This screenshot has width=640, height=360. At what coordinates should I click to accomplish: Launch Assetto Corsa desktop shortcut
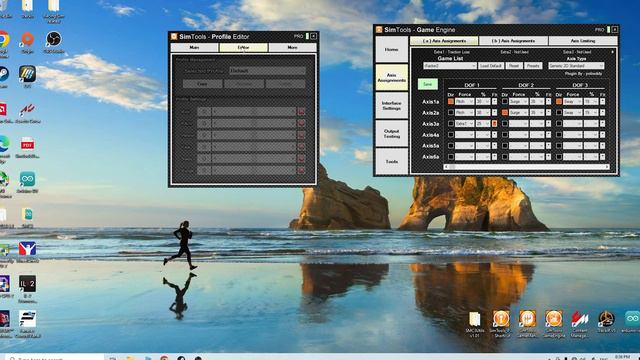(27, 109)
